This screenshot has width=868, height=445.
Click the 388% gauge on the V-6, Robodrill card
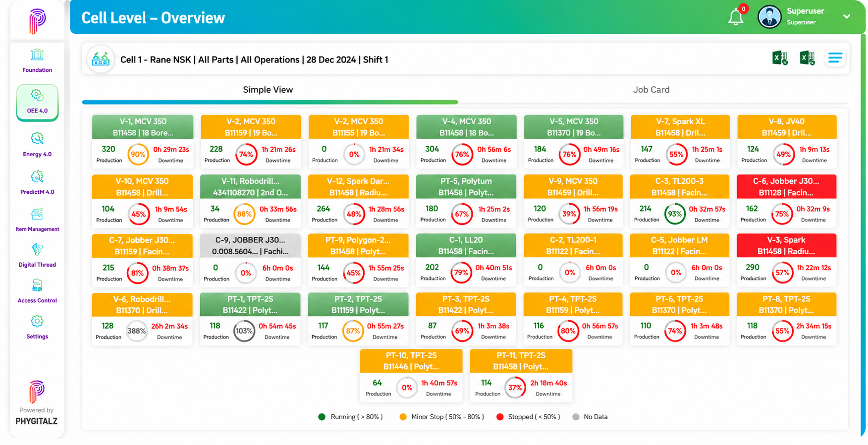[137, 332]
